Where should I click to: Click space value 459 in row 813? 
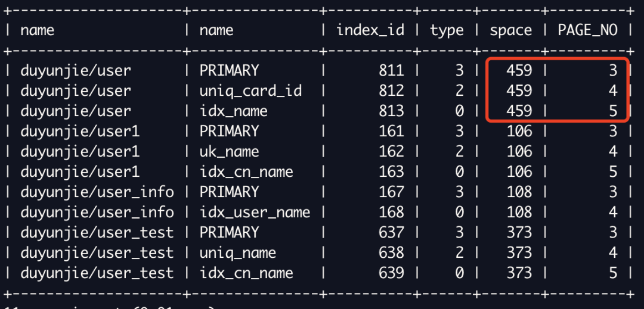pos(519,111)
